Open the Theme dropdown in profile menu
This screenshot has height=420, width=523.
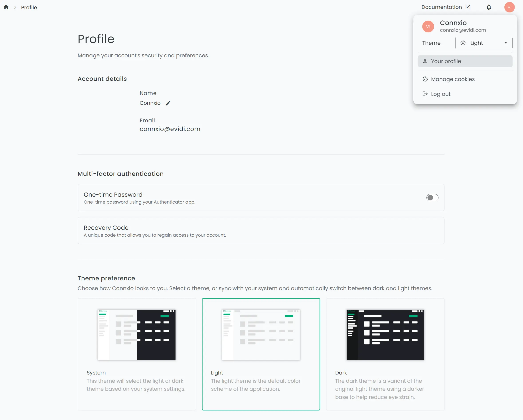coord(484,43)
